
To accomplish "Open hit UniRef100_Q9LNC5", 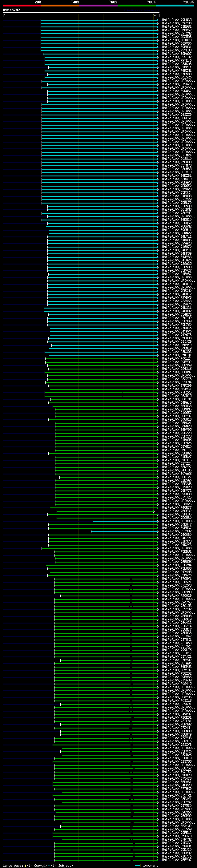I will pyautogui.click(x=176, y=20).
